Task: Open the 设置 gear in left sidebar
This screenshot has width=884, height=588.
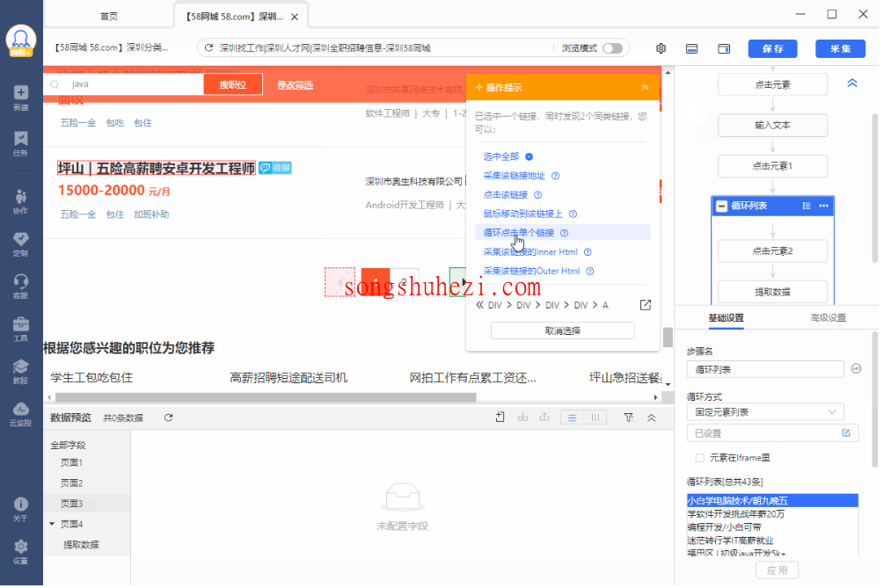Action: pos(21,552)
